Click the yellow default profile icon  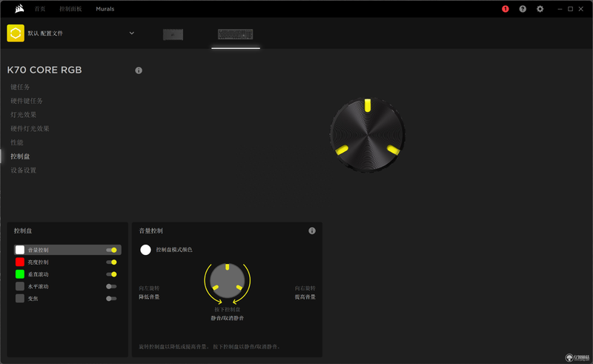tap(16, 33)
